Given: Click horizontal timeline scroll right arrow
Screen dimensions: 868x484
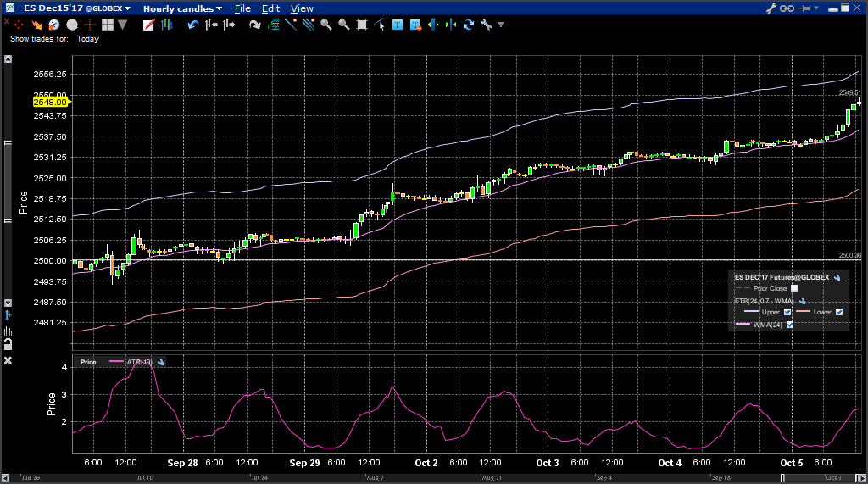Looking at the screenshot, I should 861,478.
